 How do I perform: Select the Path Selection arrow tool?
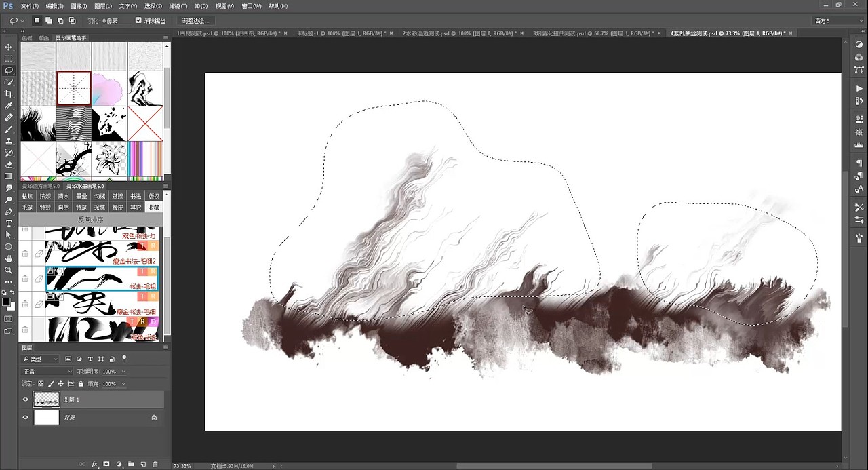coord(9,235)
